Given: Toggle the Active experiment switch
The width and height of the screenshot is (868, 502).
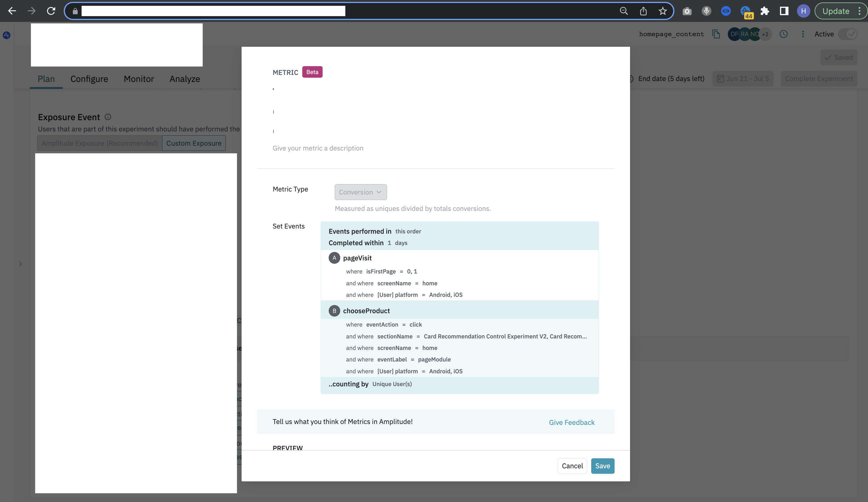Looking at the screenshot, I should pyautogui.click(x=848, y=34).
